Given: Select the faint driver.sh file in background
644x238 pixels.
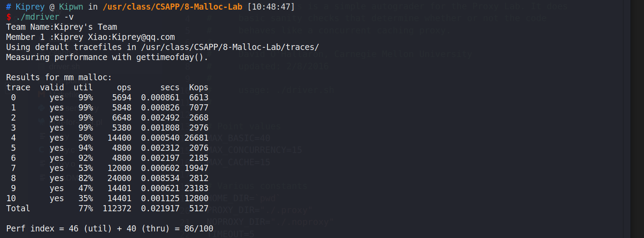Looking at the screenshot, I should pyautogui.click(x=64, y=67).
